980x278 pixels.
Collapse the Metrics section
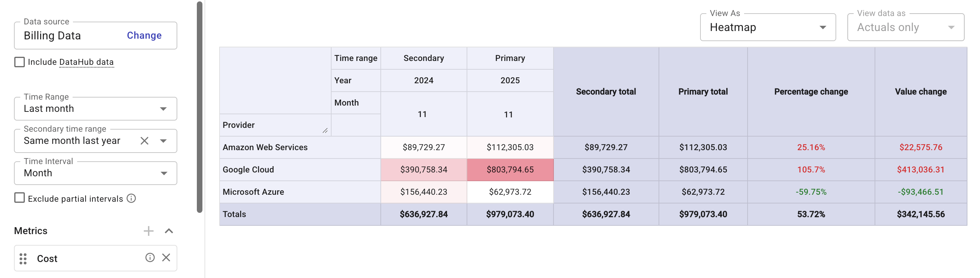click(x=169, y=231)
